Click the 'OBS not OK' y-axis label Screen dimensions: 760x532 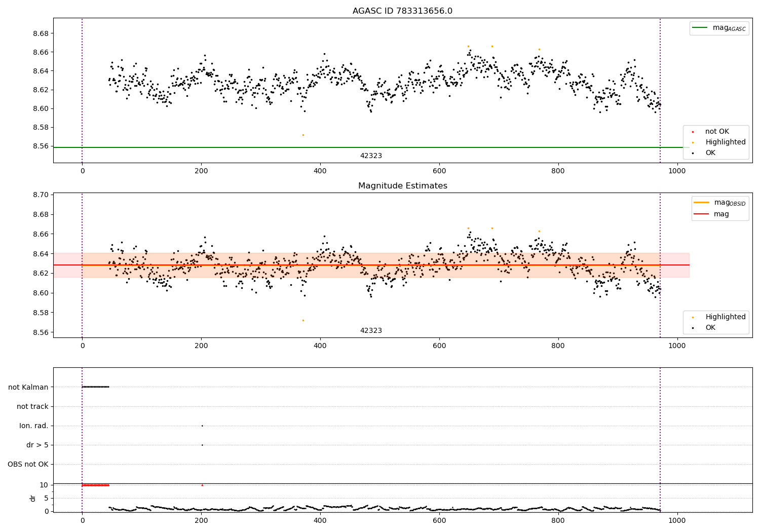pos(28,465)
